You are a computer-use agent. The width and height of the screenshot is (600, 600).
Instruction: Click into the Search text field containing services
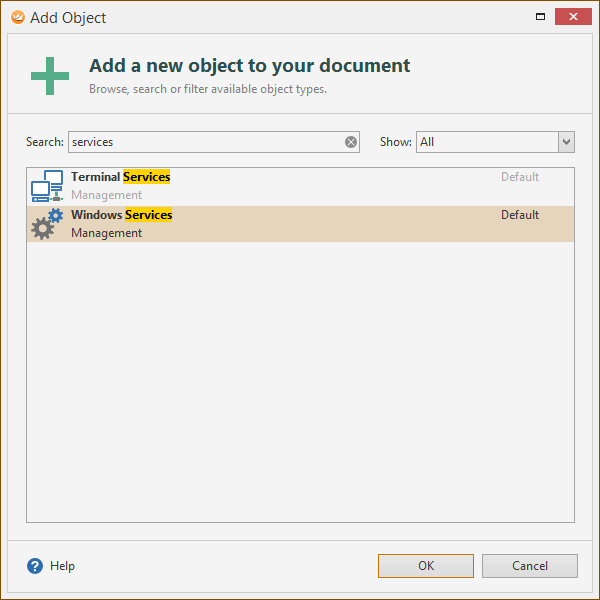click(x=214, y=142)
